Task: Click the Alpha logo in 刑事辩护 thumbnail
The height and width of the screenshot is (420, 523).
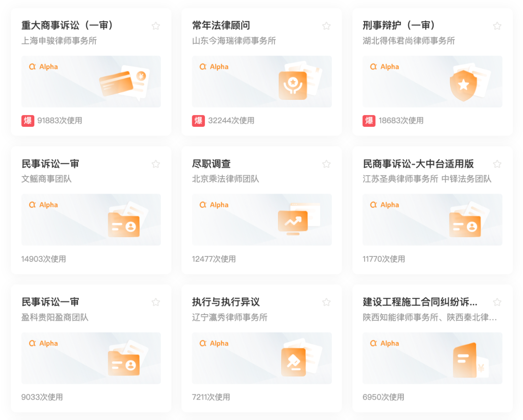Action: (x=385, y=67)
